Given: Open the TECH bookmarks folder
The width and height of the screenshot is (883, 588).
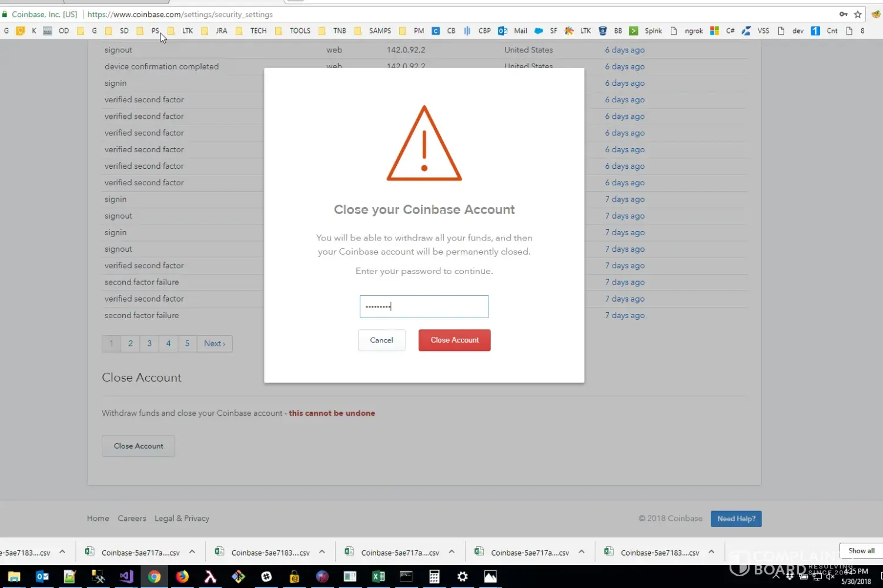Looking at the screenshot, I should click(x=251, y=31).
